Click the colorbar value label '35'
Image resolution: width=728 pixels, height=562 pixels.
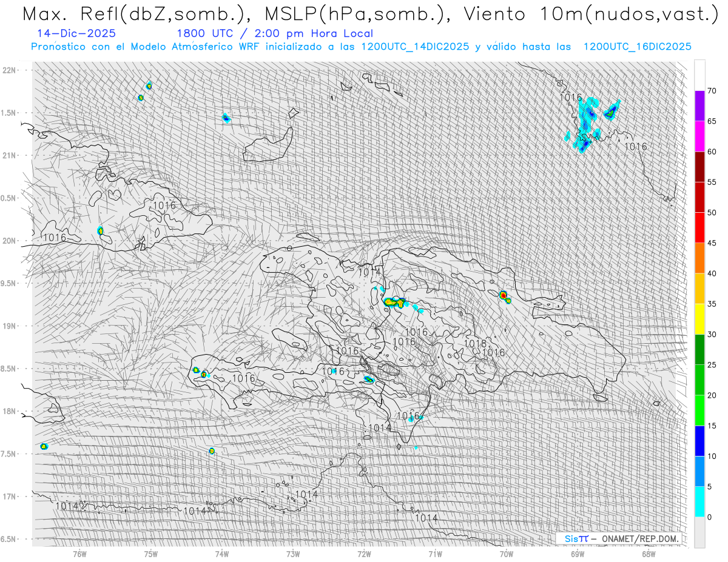[712, 304]
